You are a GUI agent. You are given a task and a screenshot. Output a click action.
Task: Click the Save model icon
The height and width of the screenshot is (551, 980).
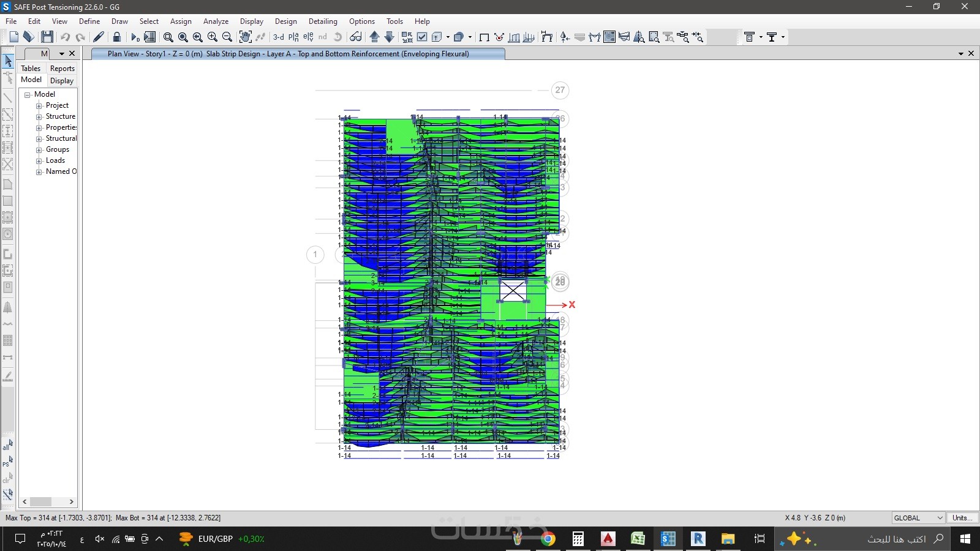[47, 37]
